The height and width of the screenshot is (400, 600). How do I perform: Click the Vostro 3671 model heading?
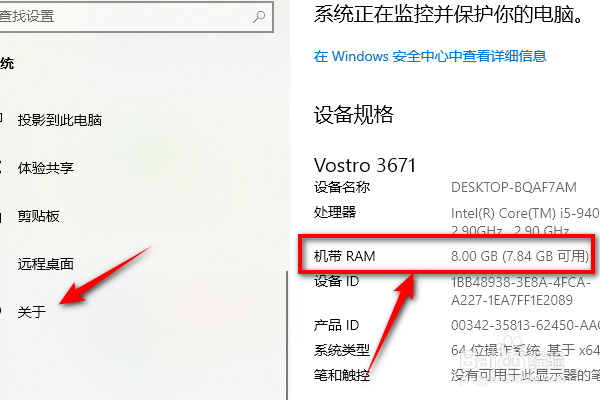[x=365, y=165]
